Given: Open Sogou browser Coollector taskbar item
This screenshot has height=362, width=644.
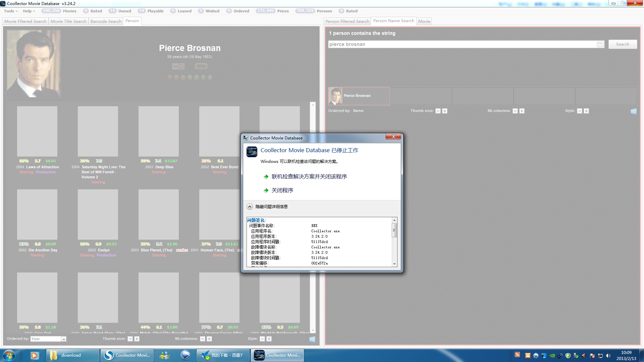Looking at the screenshot, I should (x=127, y=355).
